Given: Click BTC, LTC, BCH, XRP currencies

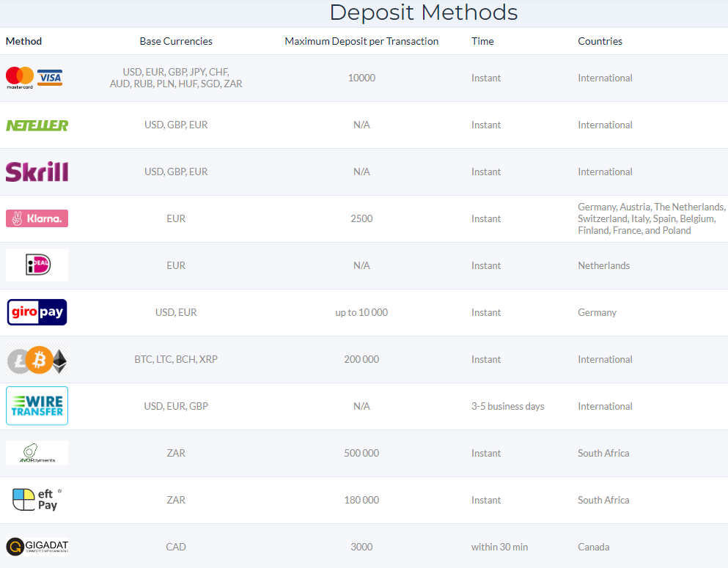Looking at the screenshot, I should 176,359.
